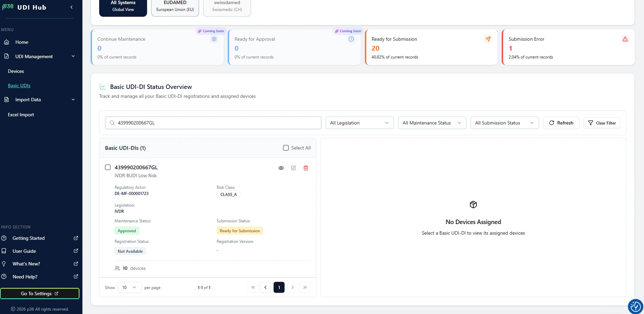The height and width of the screenshot is (314, 644).
Task: Click the gear icon on Continue Maintenance card
Action: click(x=214, y=39)
